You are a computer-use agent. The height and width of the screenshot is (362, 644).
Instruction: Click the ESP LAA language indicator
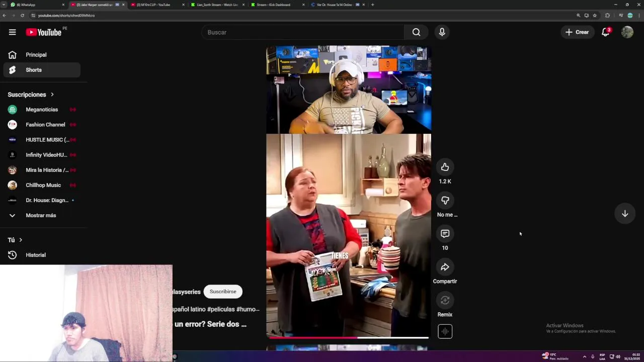click(602, 356)
